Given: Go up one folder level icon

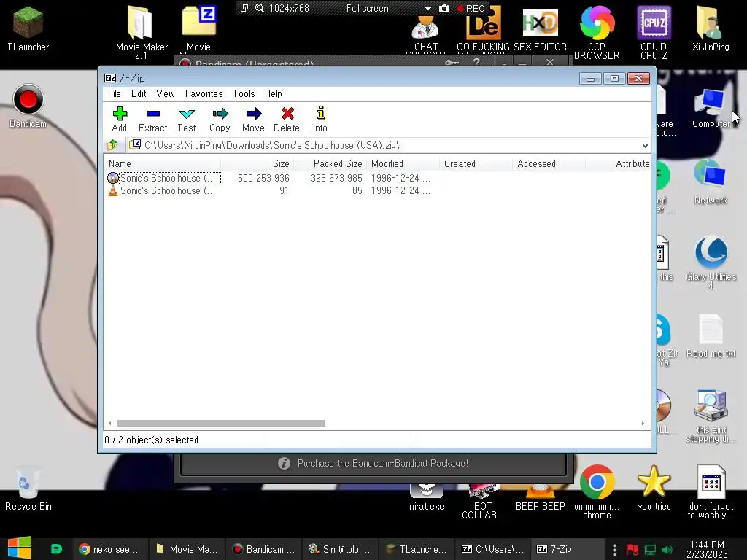Looking at the screenshot, I should click(112, 145).
